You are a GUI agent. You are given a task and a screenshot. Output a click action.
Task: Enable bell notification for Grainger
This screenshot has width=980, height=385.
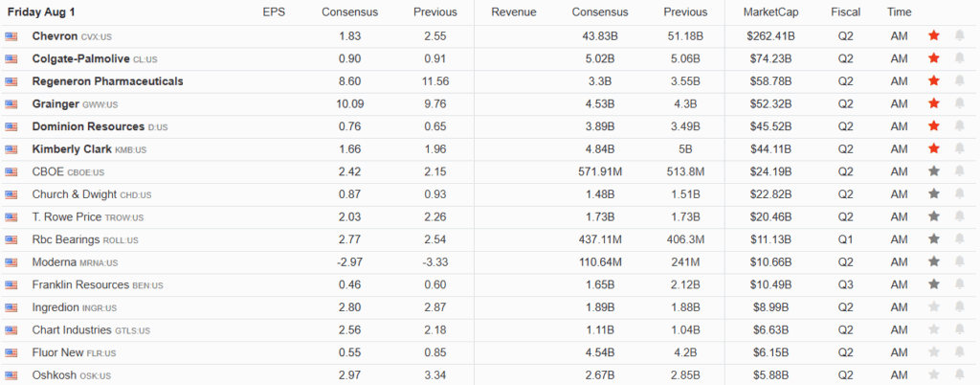(x=959, y=103)
